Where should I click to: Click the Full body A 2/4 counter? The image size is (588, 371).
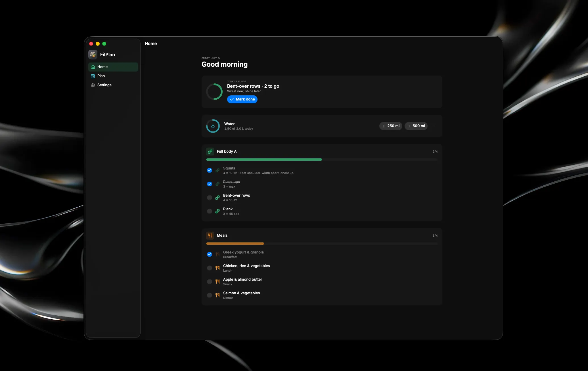pos(435,152)
